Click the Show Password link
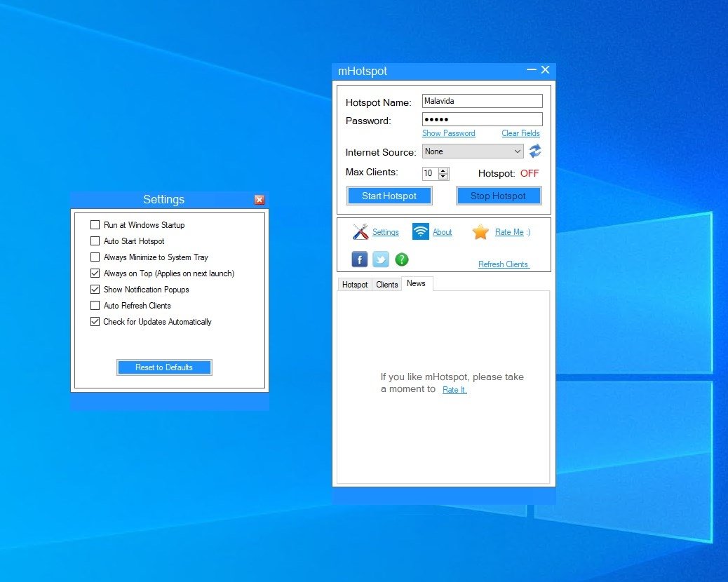The image size is (728, 582). click(448, 133)
